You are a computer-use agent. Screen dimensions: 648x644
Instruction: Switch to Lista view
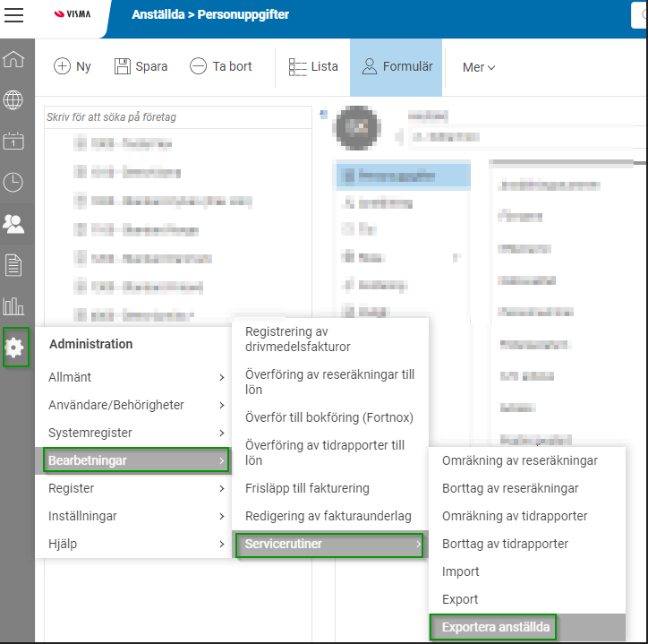click(313, 66)
